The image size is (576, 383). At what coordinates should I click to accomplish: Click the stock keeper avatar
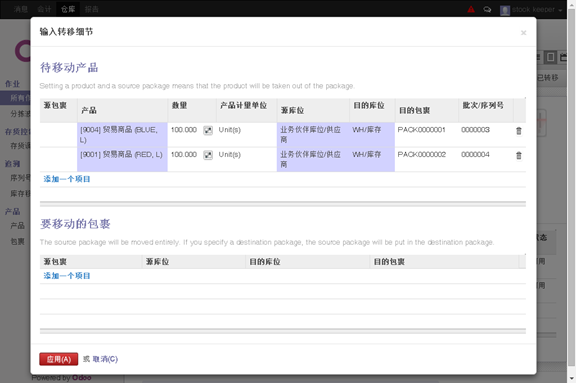(505, 10)
